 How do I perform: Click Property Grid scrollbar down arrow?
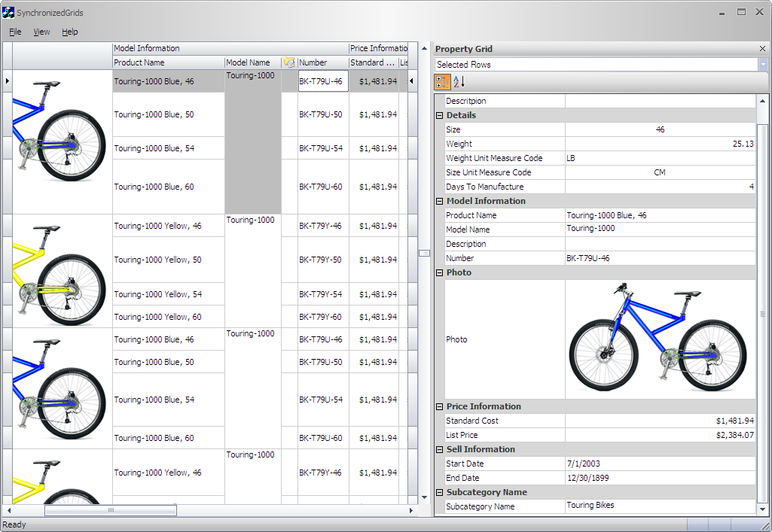pos(763,509)
